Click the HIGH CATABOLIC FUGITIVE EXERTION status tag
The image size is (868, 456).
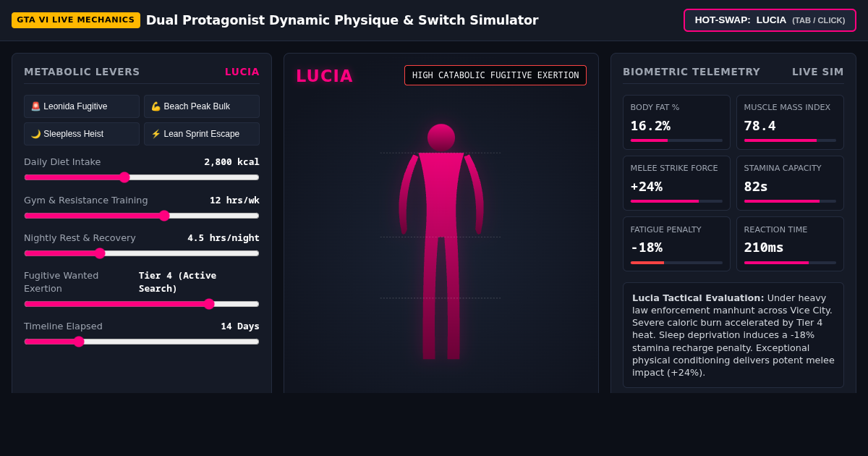coord(495,75)
